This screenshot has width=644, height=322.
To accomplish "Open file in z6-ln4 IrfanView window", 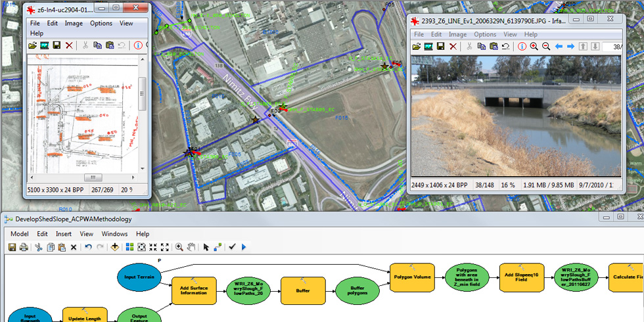I will click(x=32, y=45).
